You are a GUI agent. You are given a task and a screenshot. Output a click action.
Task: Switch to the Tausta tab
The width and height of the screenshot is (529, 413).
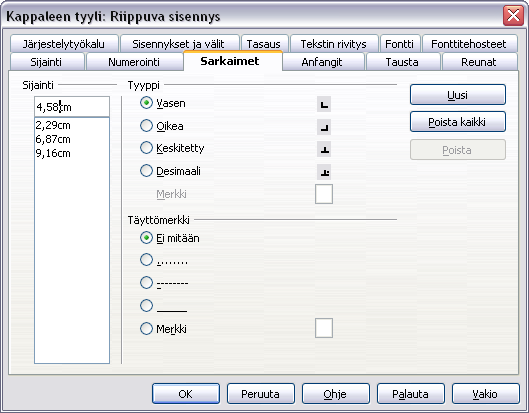(x=403, y=62)
